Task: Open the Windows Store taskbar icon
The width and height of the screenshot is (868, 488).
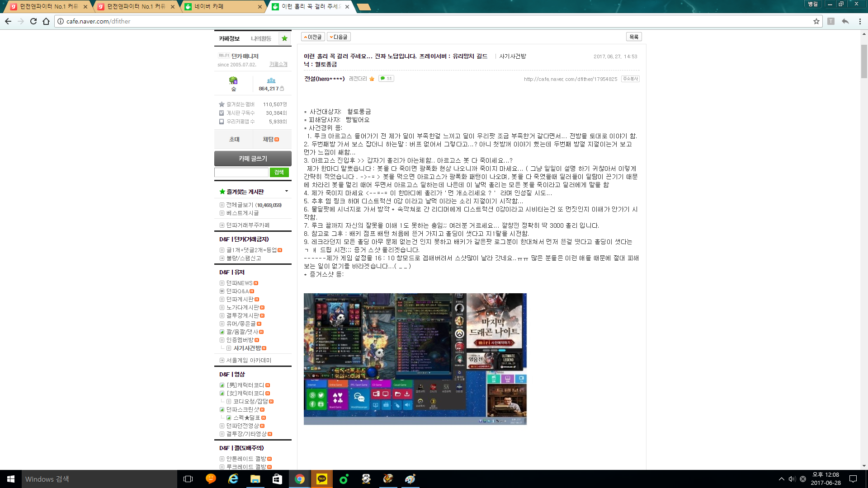Action: [278, 479]
